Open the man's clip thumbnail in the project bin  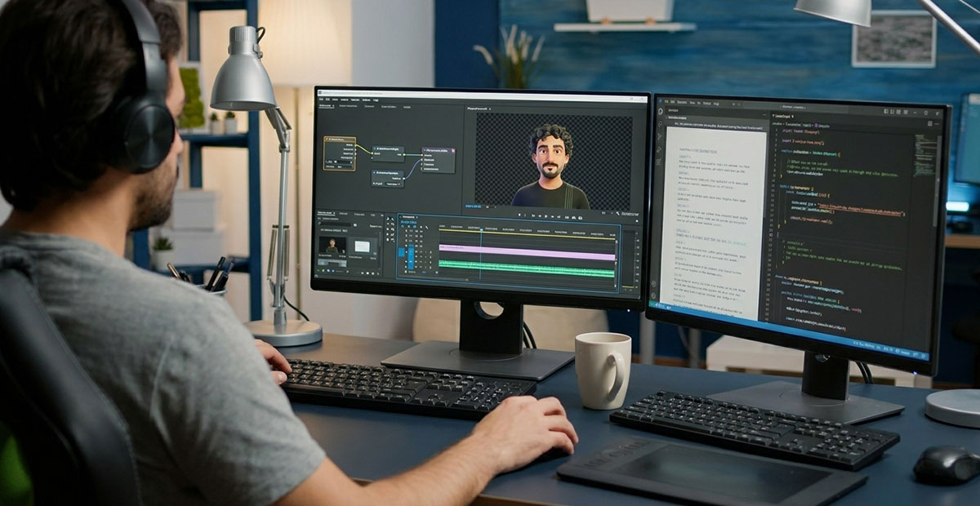tap(332, 246)
